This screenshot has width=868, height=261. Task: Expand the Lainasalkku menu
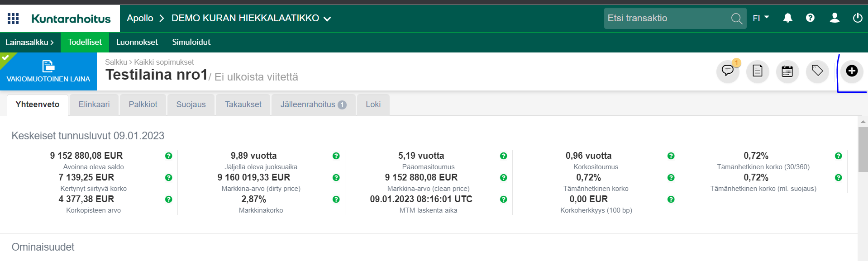pos(29,43)
